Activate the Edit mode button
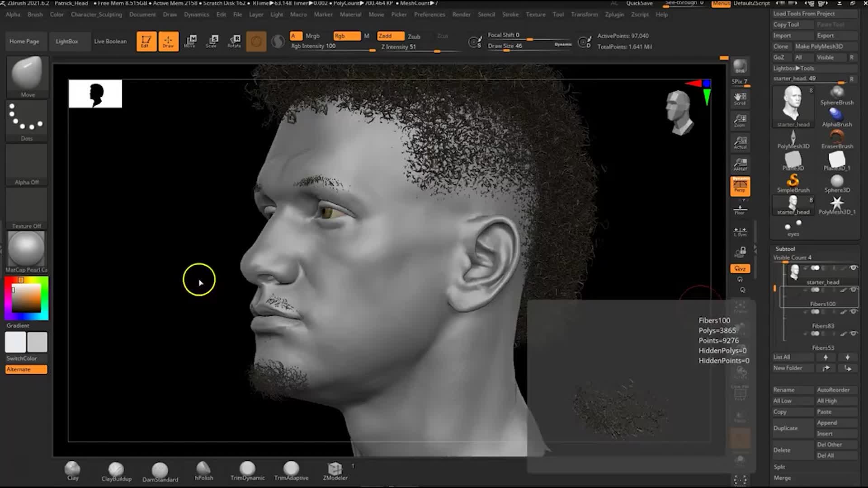 [x=146, y=41]
